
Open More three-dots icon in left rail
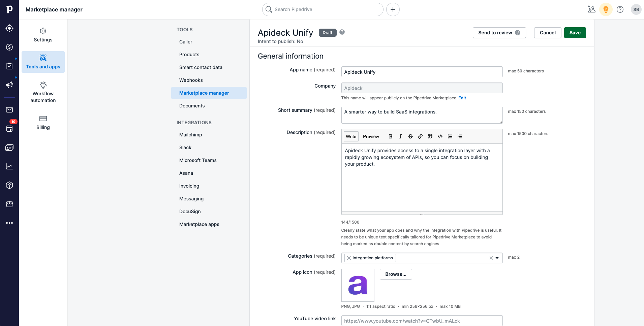click(x=9, y=223)
